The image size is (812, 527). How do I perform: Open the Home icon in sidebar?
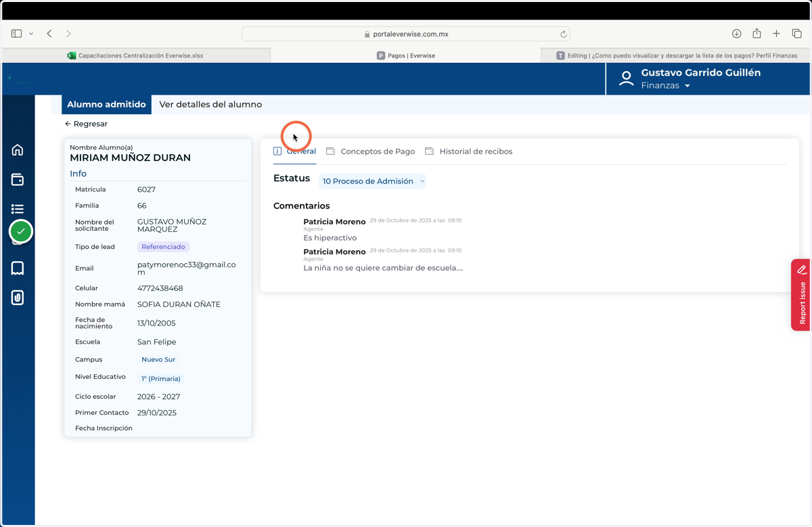(18, 150)
